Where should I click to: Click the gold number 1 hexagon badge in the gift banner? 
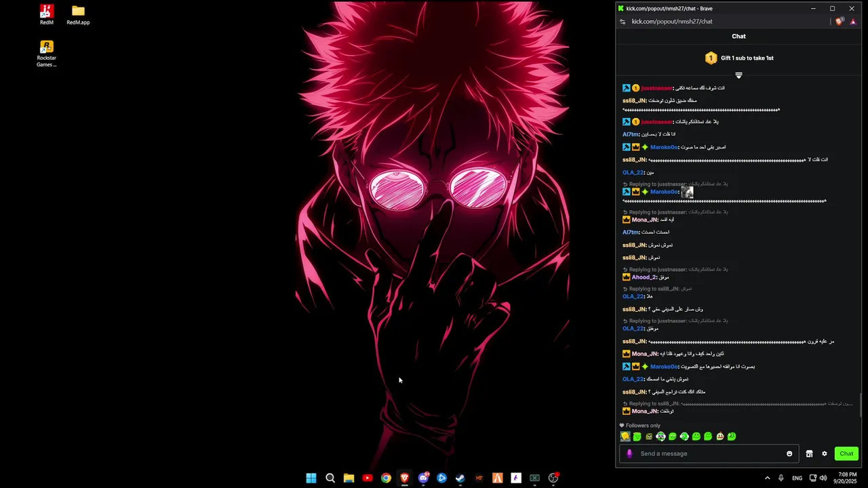tap(711, 58)
